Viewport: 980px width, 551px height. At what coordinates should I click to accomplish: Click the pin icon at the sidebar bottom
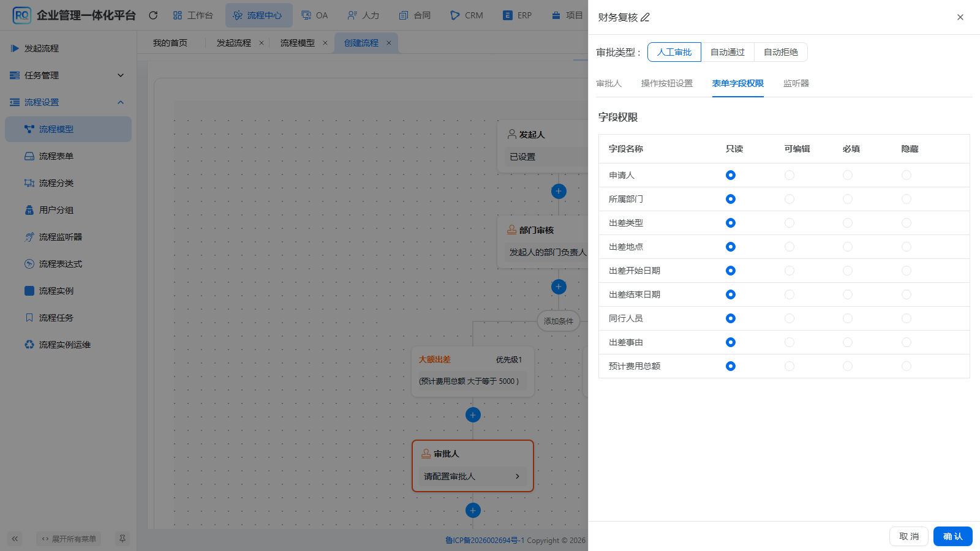coord(123,539)
